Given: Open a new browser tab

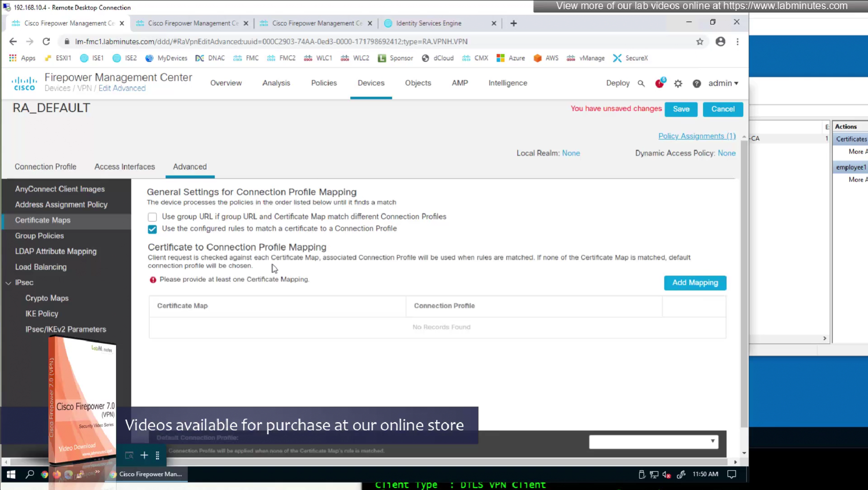Looking at the screenshot, I should point(513,23).
